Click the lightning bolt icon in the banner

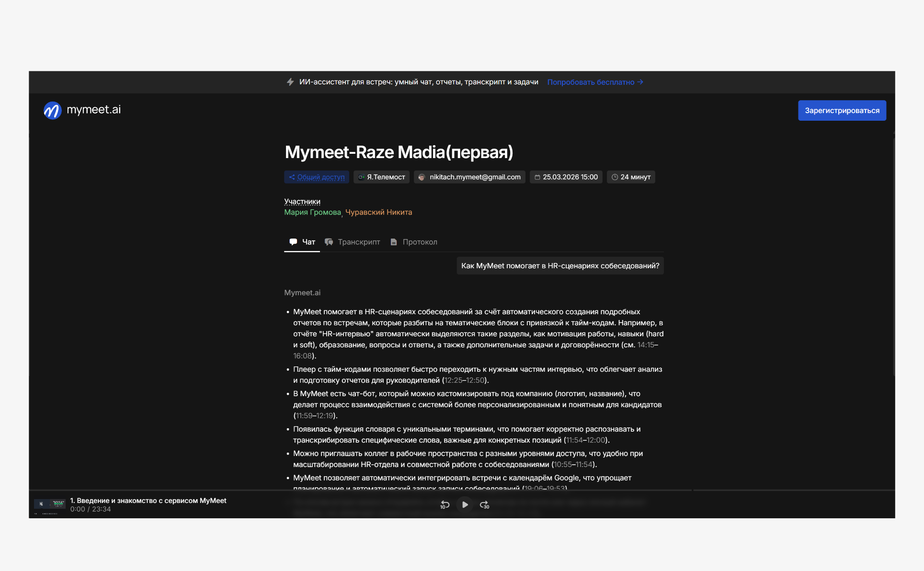(290, 82)
